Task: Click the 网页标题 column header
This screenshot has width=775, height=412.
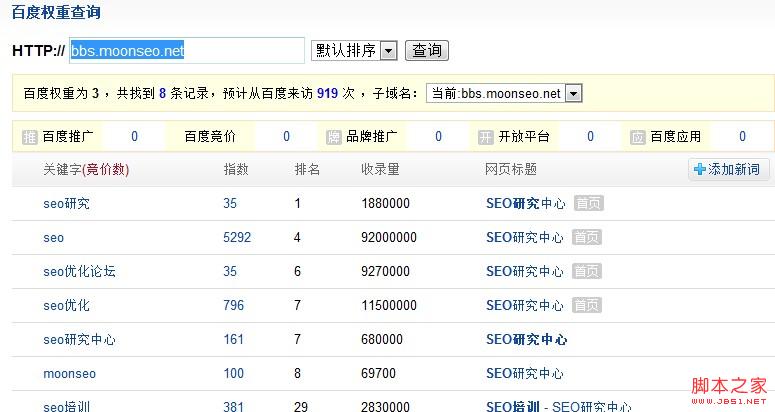Action: [x=511, y=169]
